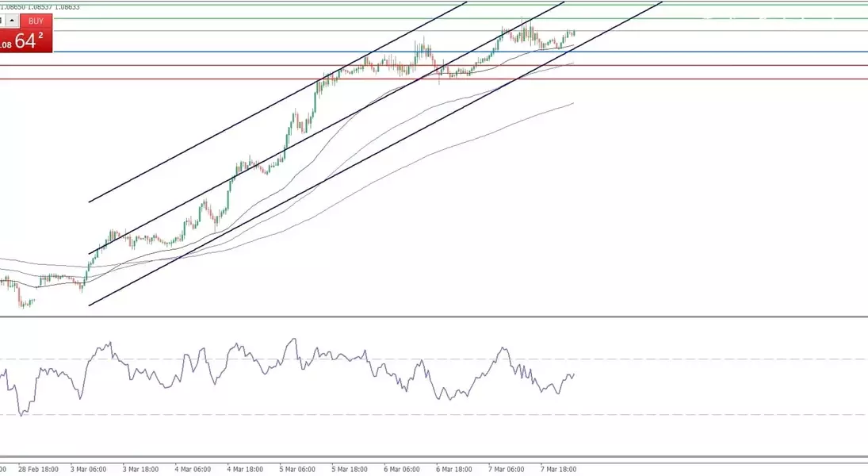Viewport: 868px width, 476px height.
Task: Select the upper black channel trendline
Action: click(x=238, y=123)
